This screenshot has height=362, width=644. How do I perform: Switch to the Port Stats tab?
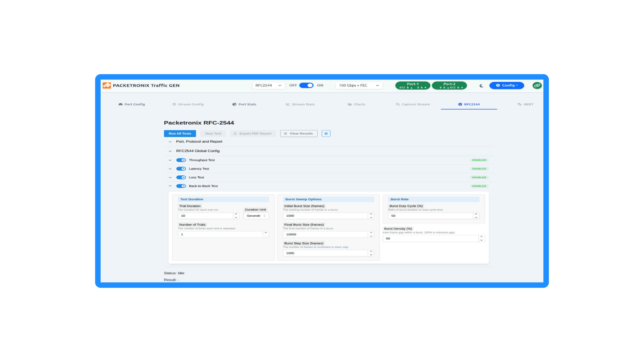pyautogui.click(x=244, y=104)
